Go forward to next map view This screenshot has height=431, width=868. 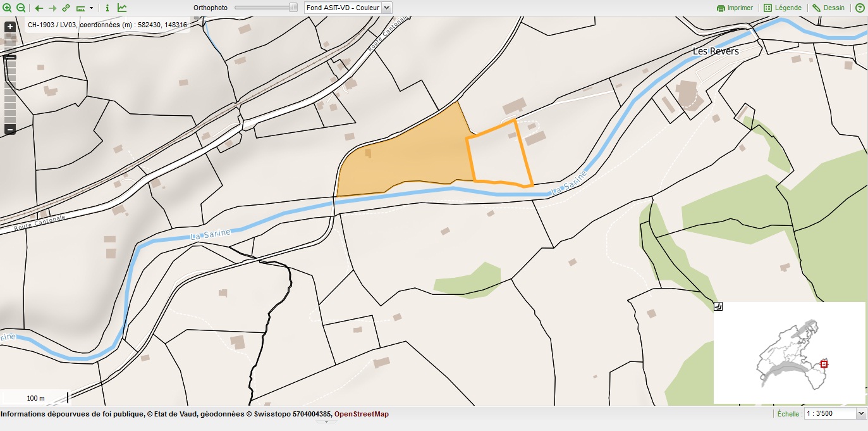pos(52,8)
